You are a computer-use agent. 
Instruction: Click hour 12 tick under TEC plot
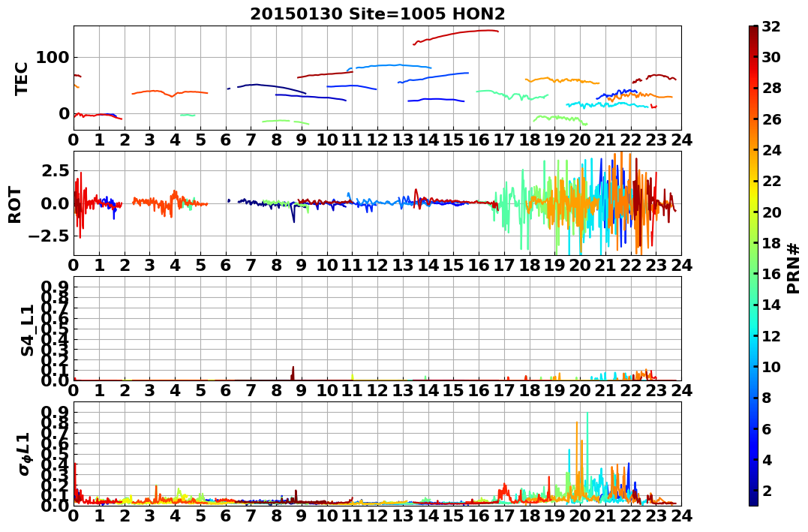[x=377, y=140]
